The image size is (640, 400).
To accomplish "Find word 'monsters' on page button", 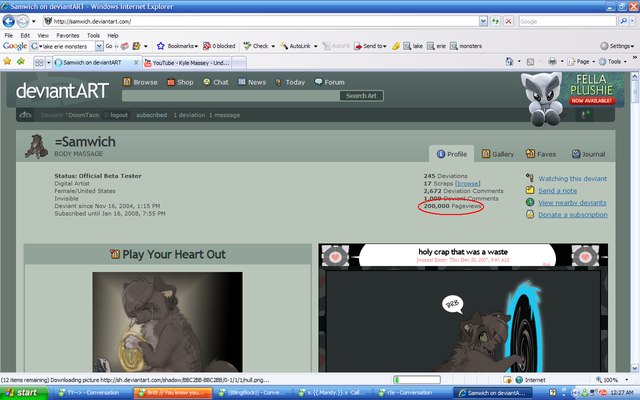I will [466, 46].
